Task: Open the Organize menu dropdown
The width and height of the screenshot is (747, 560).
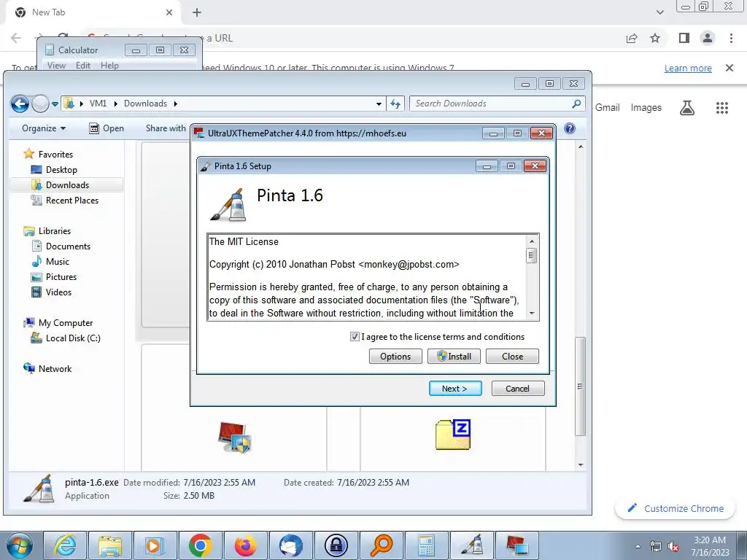Action: click(x=43, y=128)
